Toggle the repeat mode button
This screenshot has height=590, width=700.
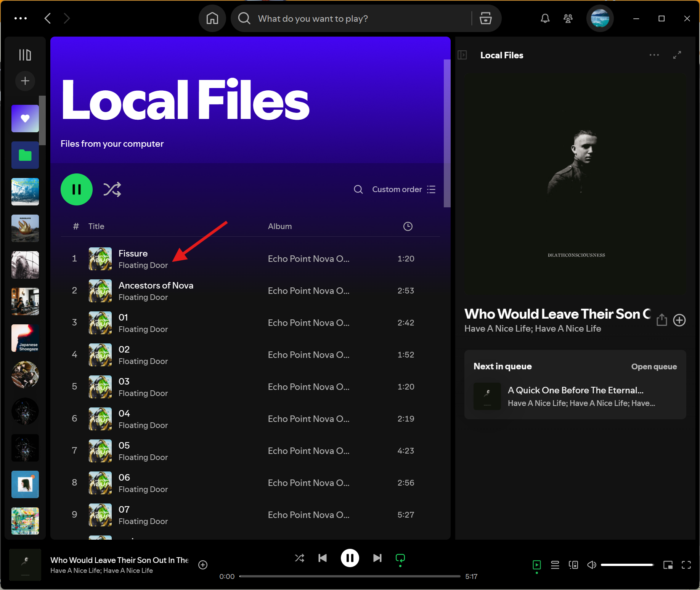pyautogui.click(x=400, y=558)
